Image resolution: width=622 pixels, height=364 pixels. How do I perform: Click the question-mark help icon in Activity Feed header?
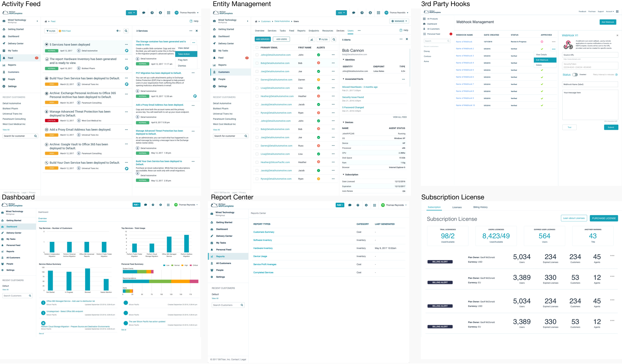click(152, 13)
